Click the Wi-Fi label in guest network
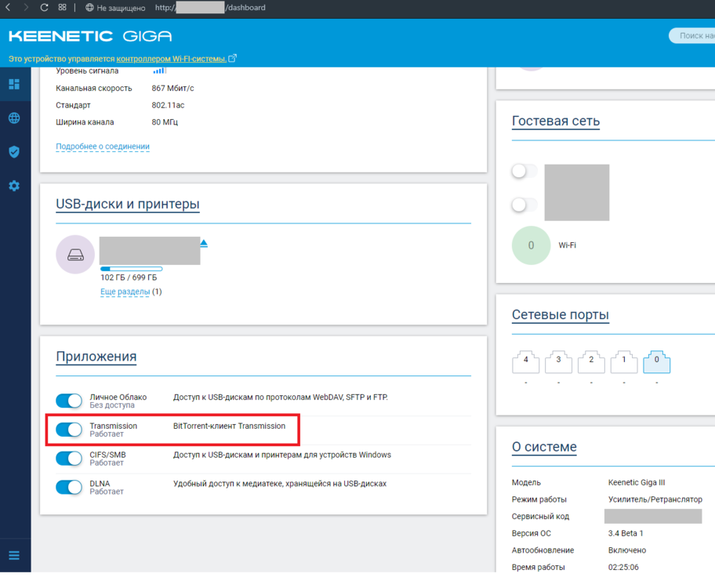Screen dimensions: 715x588 pyautogui.click(x=568, y=245)
